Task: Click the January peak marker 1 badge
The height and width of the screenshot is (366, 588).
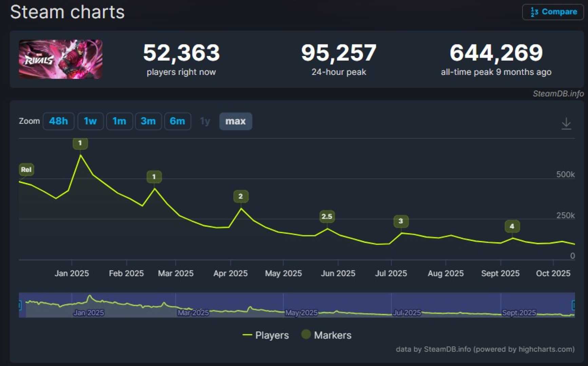Action: 80,143
